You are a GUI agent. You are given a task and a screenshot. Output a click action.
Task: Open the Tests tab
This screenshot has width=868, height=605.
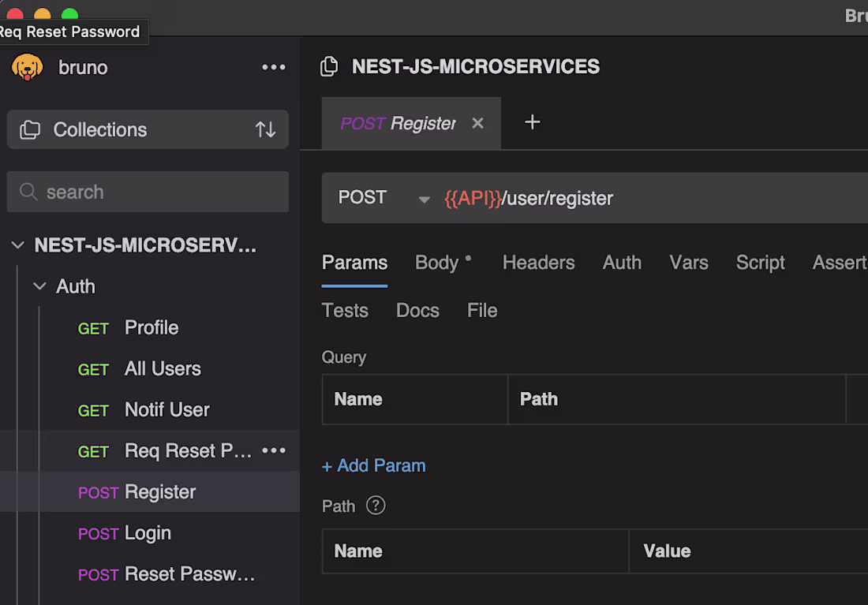(x=345, y=311)
